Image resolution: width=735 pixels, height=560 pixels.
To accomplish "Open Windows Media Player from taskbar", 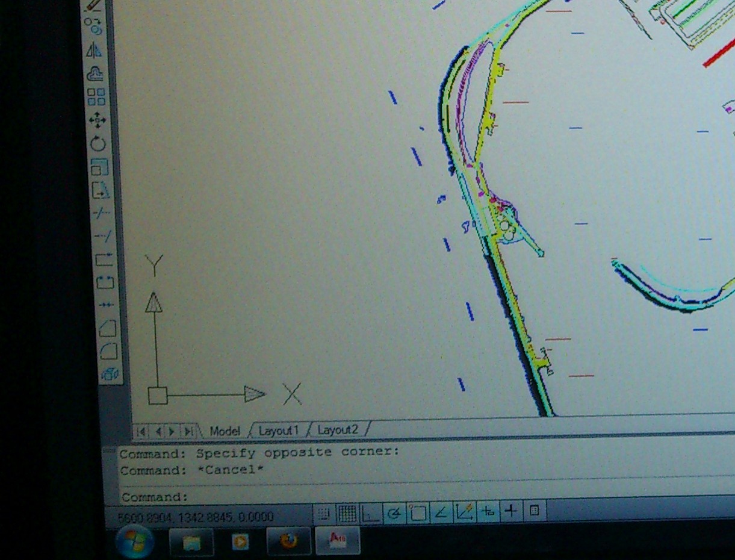I will tap(240, 542).
